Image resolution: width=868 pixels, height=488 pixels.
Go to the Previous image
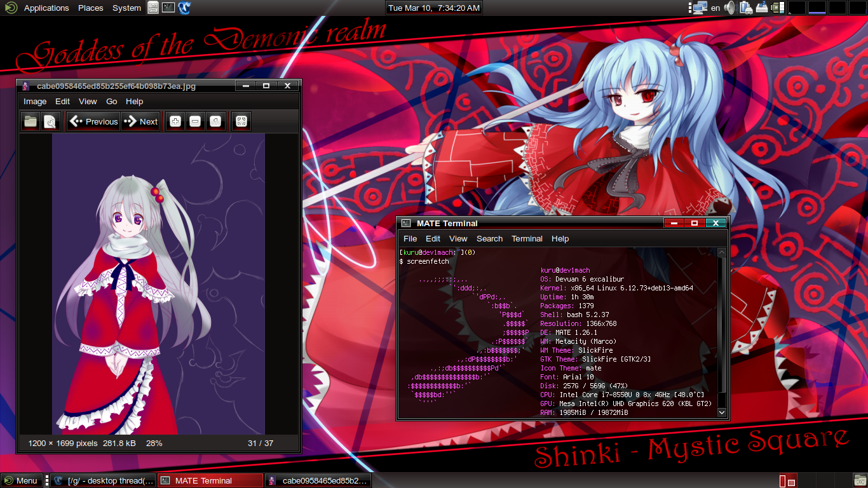pyautogui.click(x=93, y=121)
